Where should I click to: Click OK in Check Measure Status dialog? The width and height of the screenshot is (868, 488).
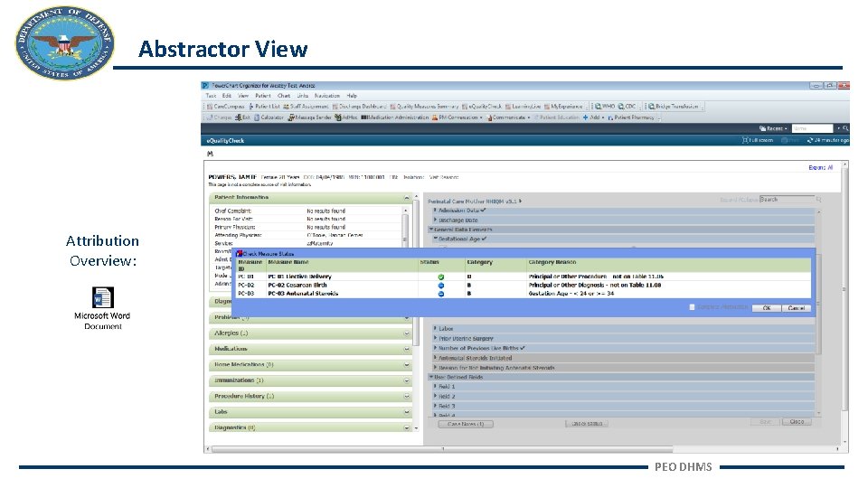click(x=767, y=308)
